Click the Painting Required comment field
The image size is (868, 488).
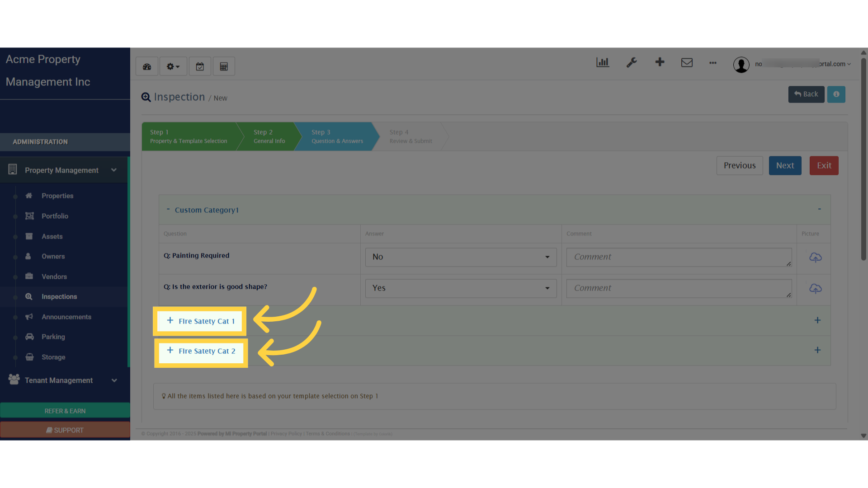679,257
